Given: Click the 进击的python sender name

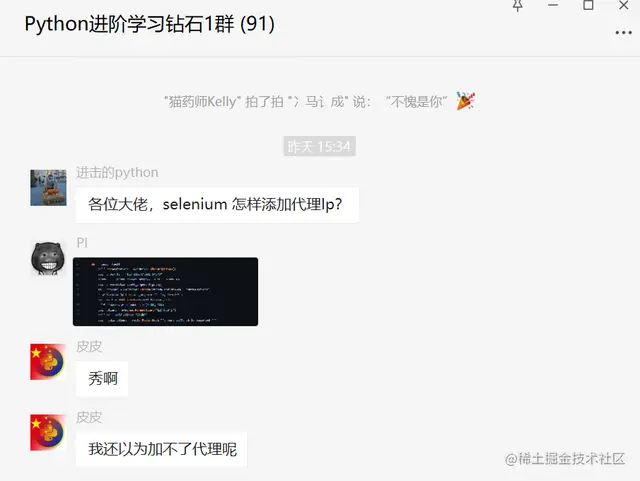Looking at the screenshot, I should [117, 173].
